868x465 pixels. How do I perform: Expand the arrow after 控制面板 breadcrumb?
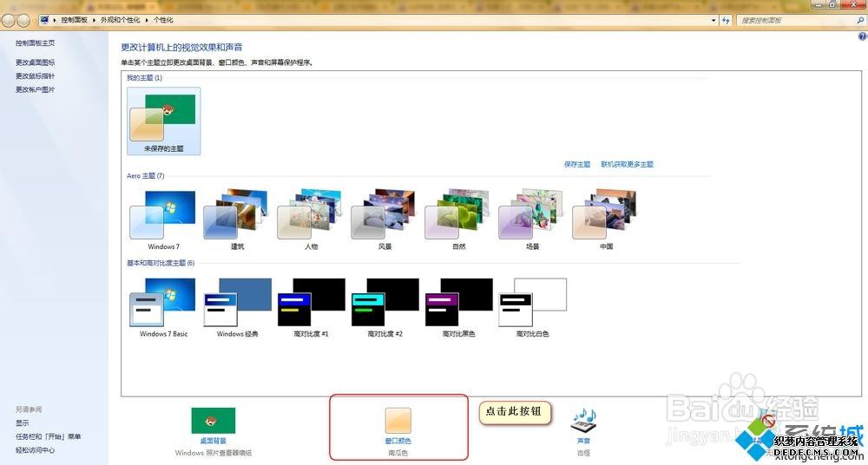tap(94, 20)
